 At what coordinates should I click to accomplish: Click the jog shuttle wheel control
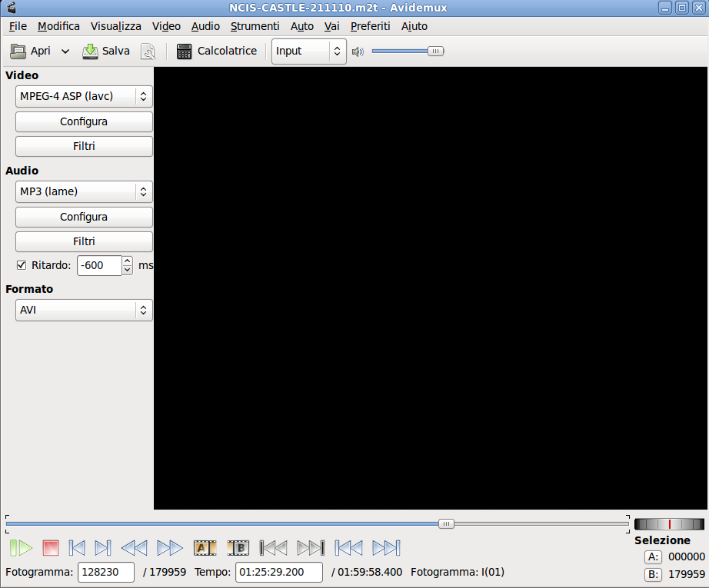669,524
